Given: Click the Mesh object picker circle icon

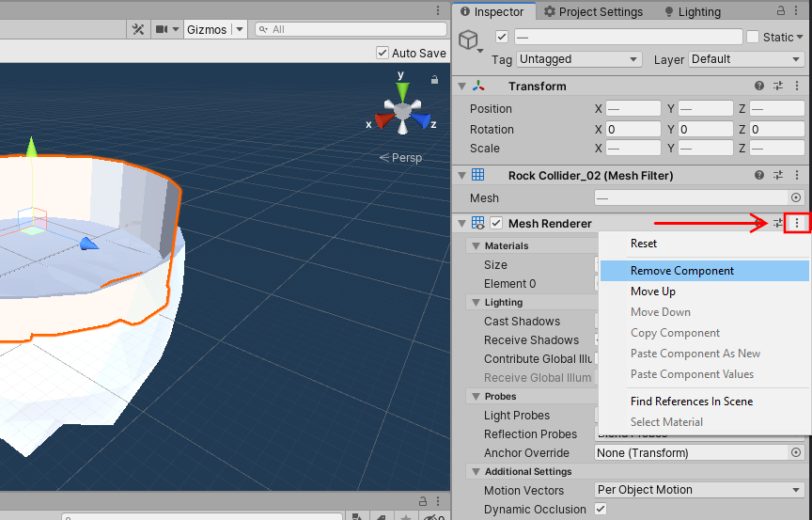Looking at the screenshot, I should 796,197.
